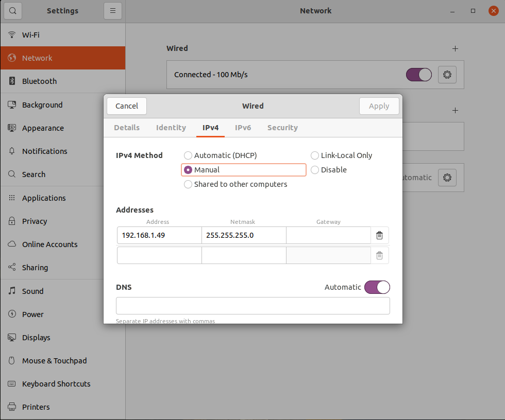505x420 pixels.
Task: Select Link-Local Only method
Action: pyautogui.click(x=341, y=155)
